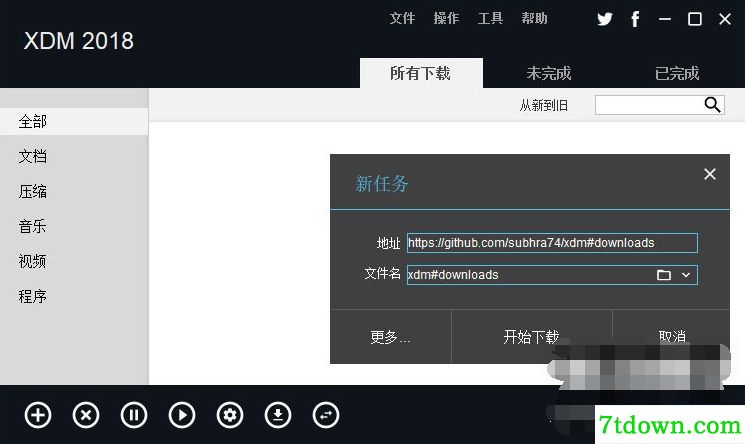Screen dimensions: 745x444
Task: Click the 开始下载 button
Action: tap(532, 337)
